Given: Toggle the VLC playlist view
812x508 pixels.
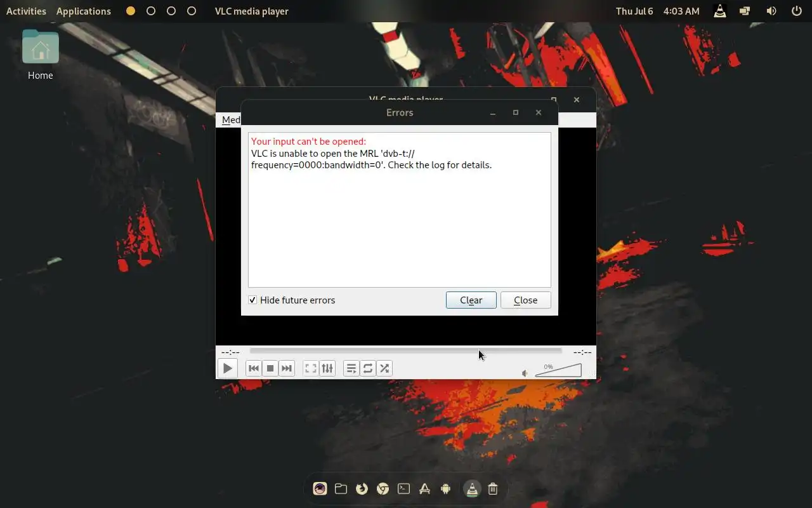Looking at the screenshot, I should [x=351, y=368].
